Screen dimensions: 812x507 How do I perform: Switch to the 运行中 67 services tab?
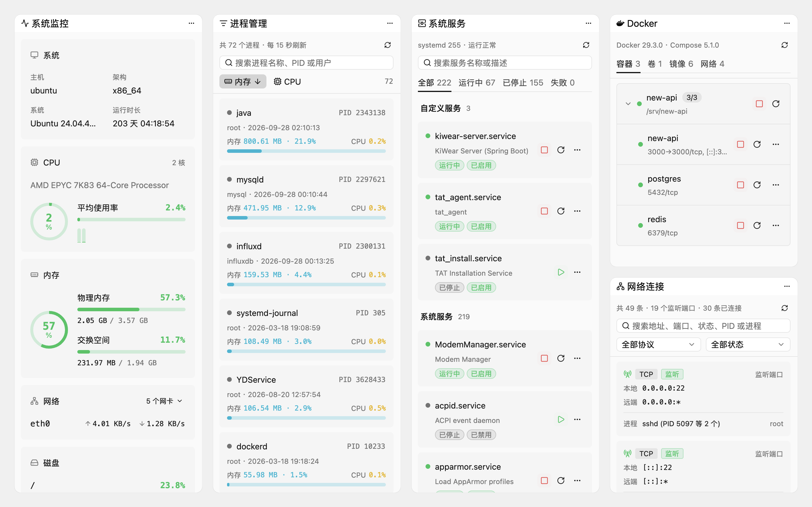point(477,83)
